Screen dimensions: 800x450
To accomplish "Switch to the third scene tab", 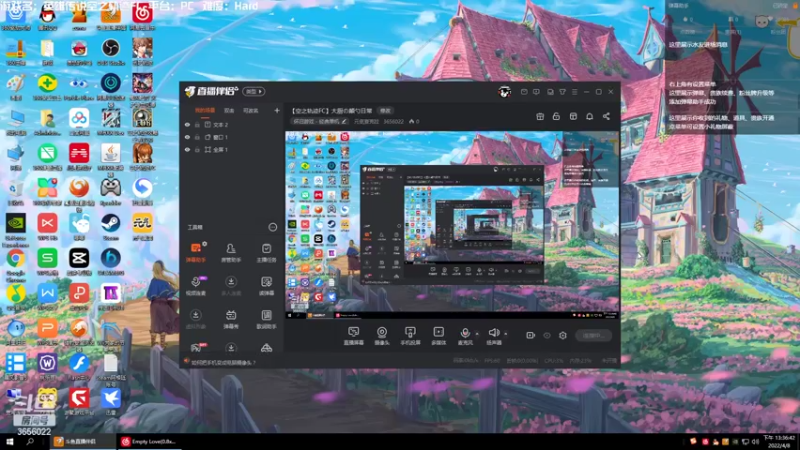I will pos(251,110).
